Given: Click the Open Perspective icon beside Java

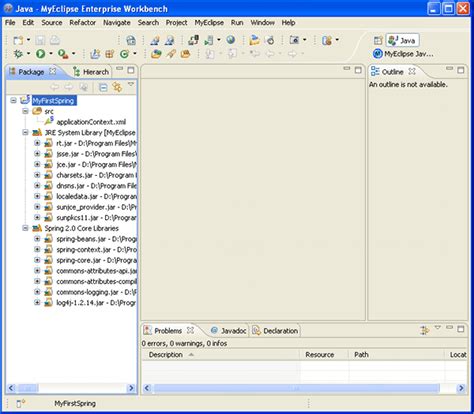Looking at the screenshot, I should (x=378, y=40).
